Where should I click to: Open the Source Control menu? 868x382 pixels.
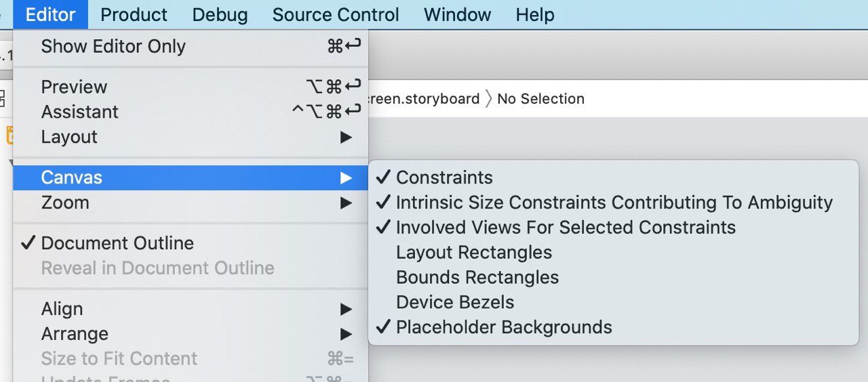coord(336,14)
